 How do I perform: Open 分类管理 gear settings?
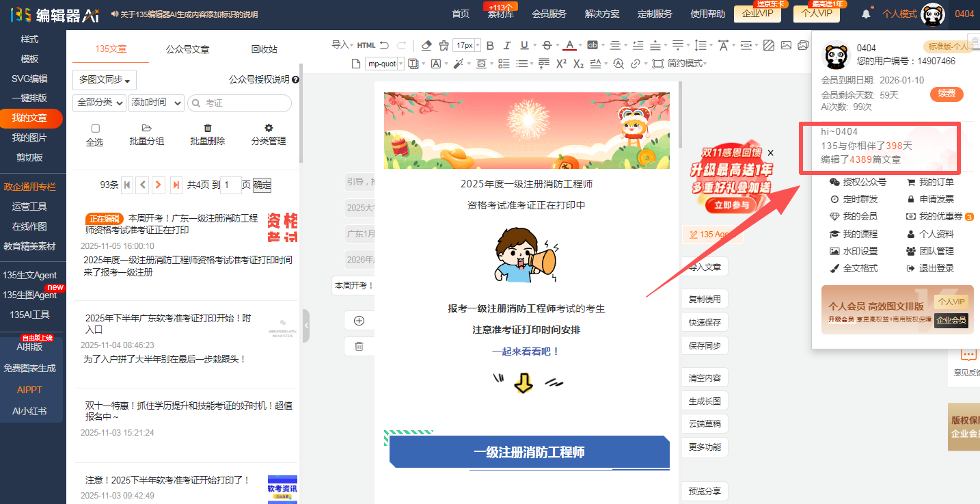click(x=269, y=128)
